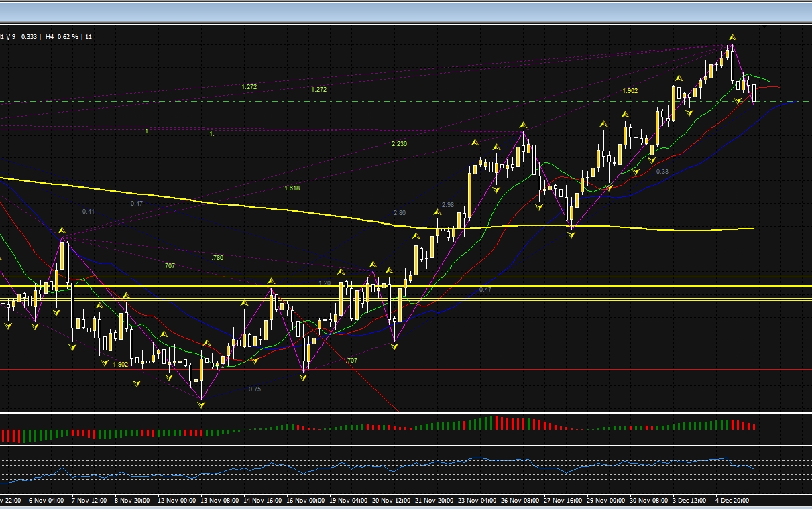Click the tallest green histogram bar
Viewport: 812px width, 510px height.
tap(491, 422)
